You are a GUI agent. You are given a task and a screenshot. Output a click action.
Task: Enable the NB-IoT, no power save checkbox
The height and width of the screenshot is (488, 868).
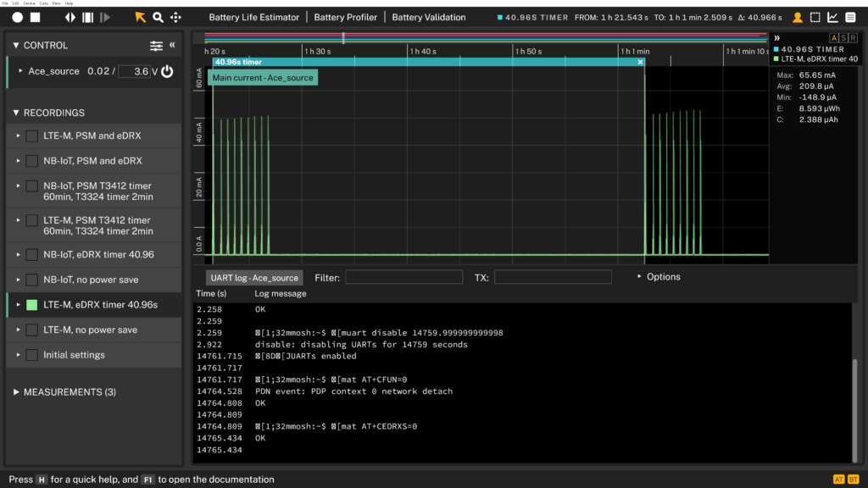click(31, 280)
